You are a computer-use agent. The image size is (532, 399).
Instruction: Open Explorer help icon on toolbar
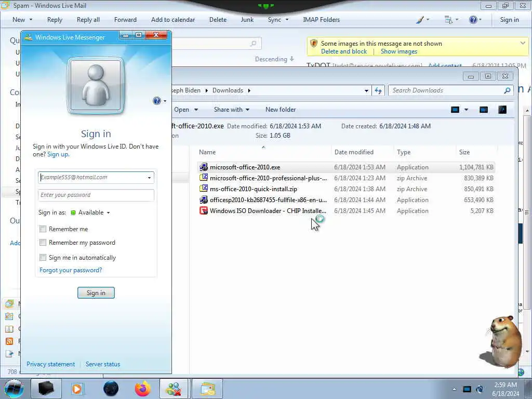pyautogui.click(x=502, y=110)
